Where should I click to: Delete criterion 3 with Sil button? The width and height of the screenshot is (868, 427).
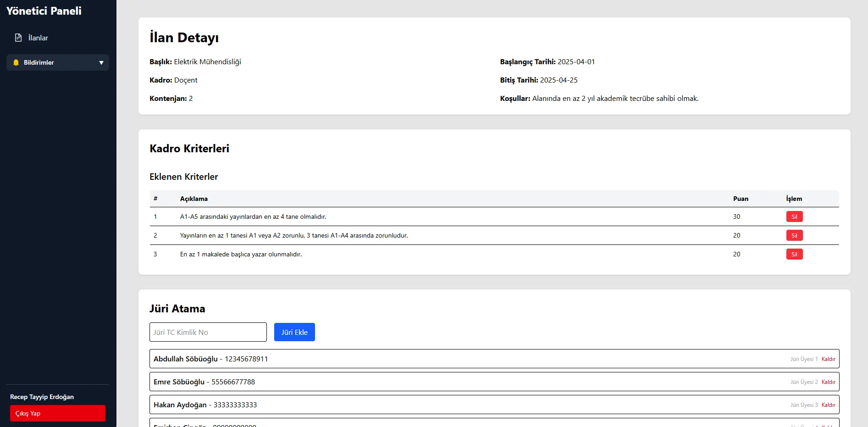(x=794, y=254)
